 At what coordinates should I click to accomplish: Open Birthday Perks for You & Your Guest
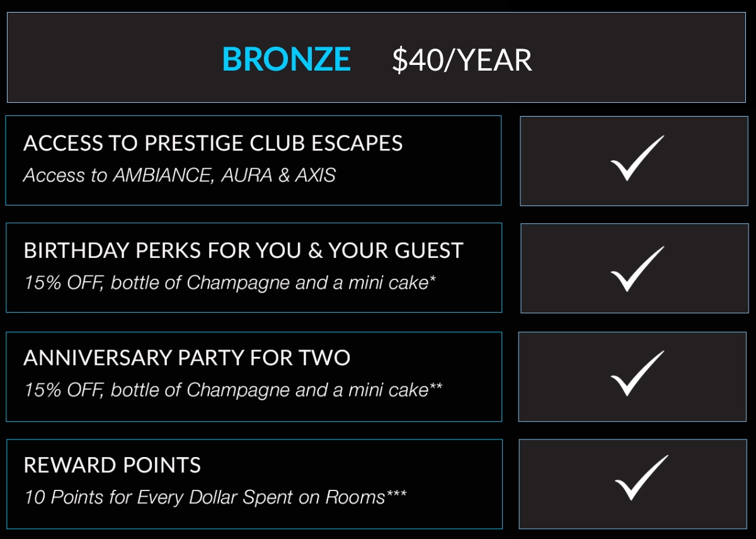(243, 250)
